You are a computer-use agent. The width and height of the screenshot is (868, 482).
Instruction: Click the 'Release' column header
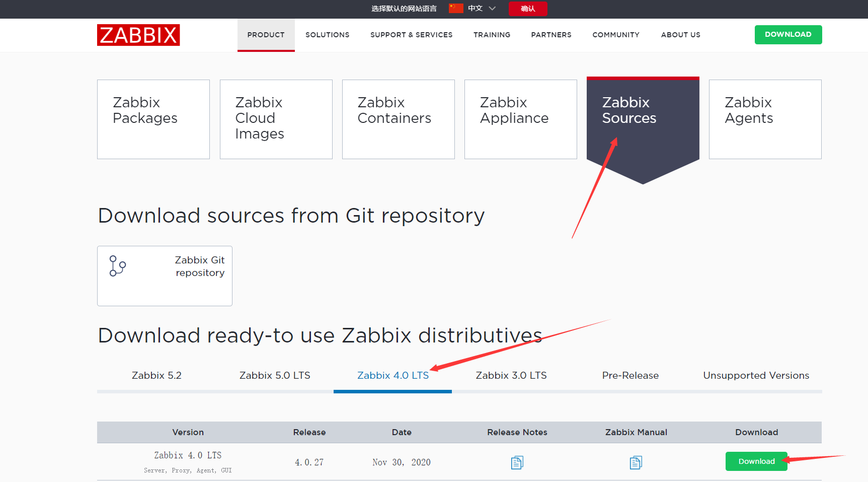pyautogui.click(x=309, y=432)
